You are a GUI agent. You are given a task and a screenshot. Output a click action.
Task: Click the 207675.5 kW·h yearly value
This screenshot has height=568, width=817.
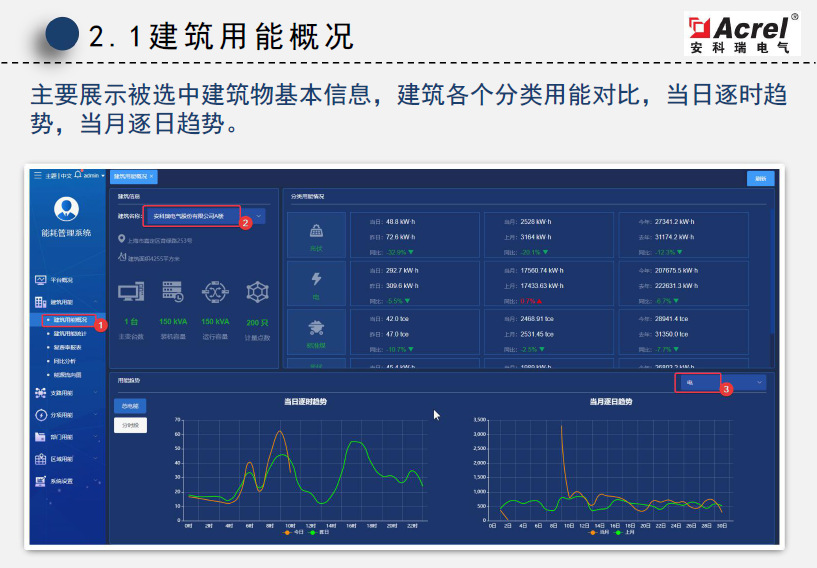tap(676, 270)
